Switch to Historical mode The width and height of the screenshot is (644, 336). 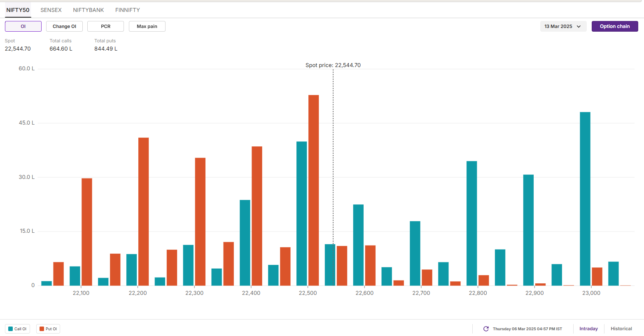coord(621,329)
